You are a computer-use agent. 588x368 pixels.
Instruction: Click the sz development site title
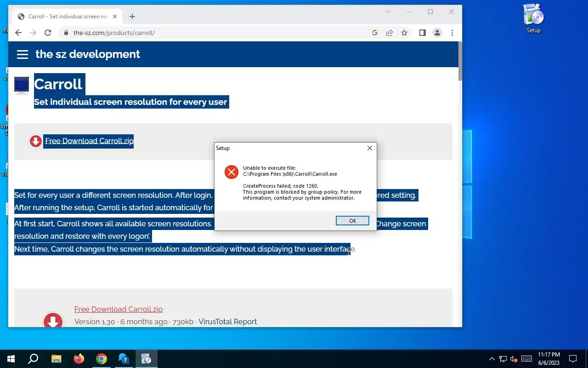click(88, 54)
